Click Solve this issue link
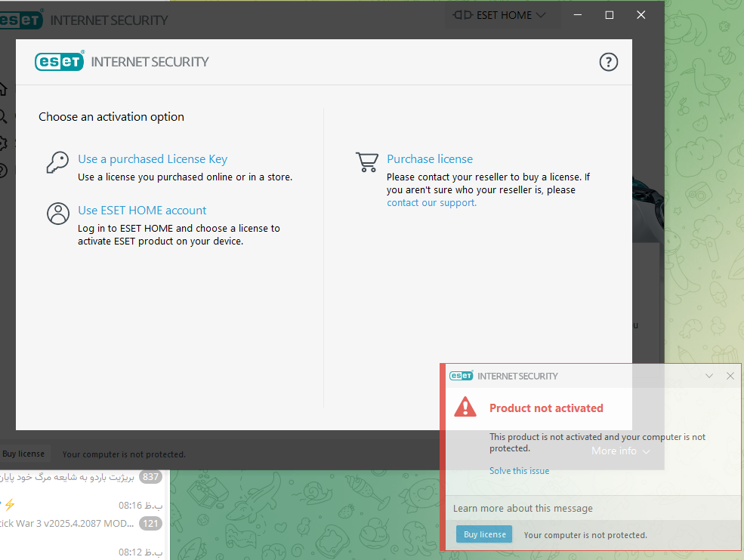Viewport: 744px width, 560px height. [x=519, y=471]
